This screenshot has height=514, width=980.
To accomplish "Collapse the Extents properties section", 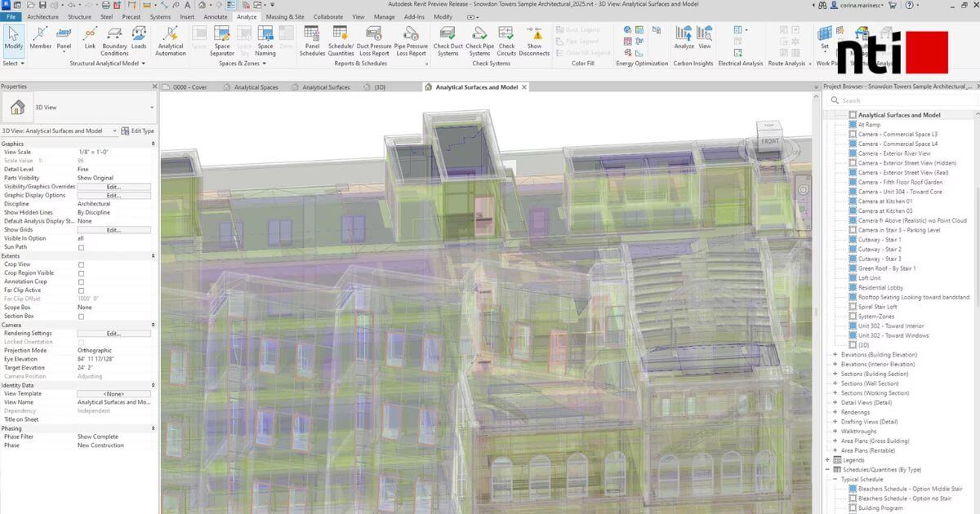I will pyautogui.click(x=154, y=256).
